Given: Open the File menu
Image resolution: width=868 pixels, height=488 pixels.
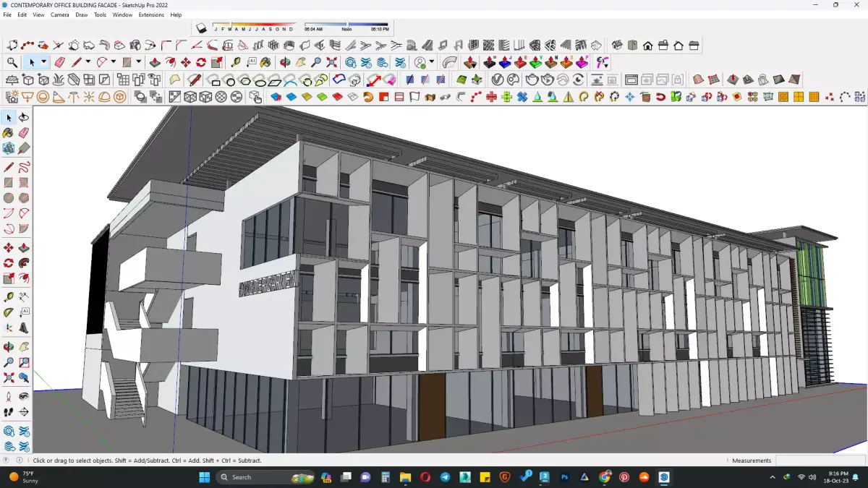Looking at the screenshot, I should point(7,14).
